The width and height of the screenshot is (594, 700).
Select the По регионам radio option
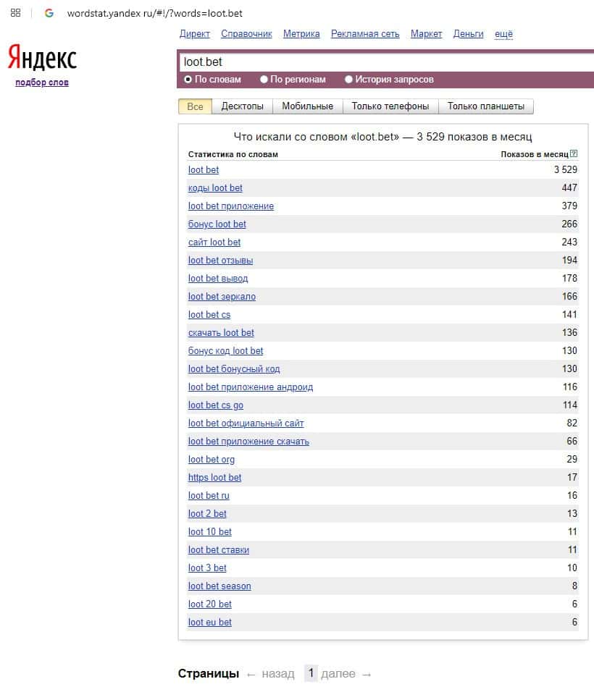click(264, 79)
